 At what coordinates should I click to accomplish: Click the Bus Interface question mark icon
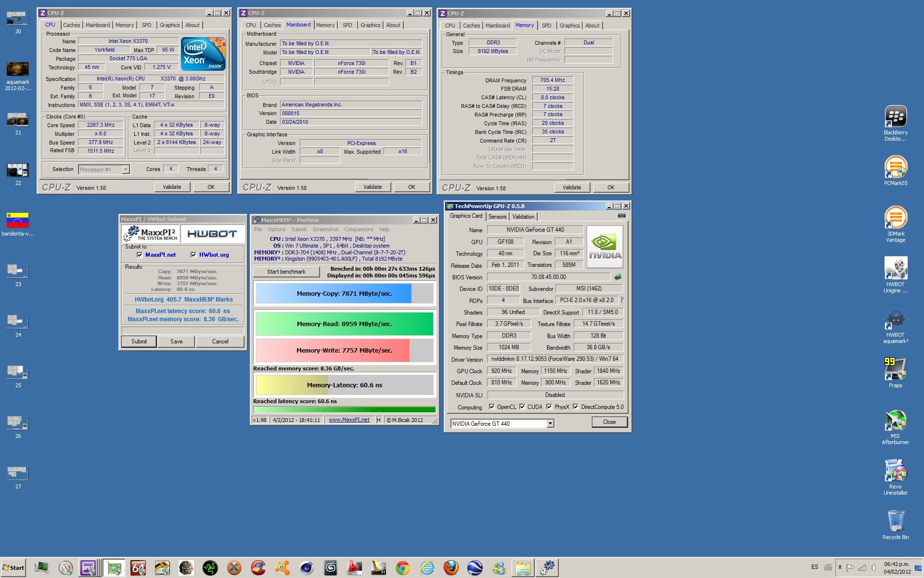[x=622, y=300]
